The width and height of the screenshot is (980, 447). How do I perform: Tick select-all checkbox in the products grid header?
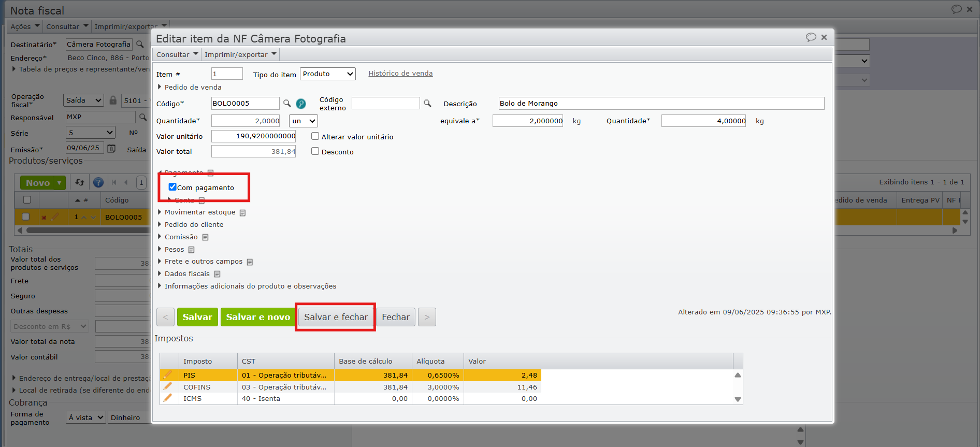pyautogui.click(x=27, y=199)
